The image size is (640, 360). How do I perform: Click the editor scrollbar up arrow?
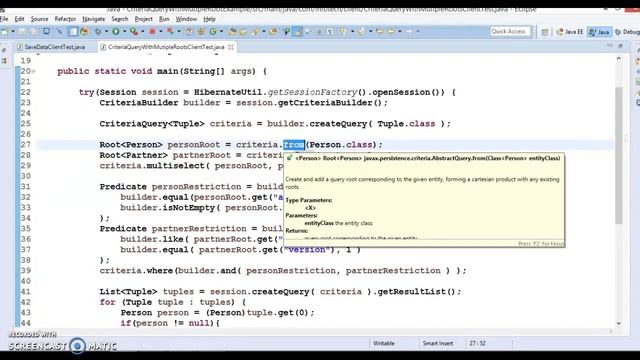[x=619, y=59]
